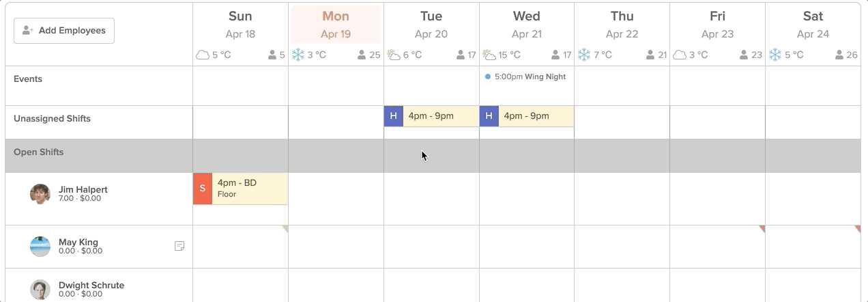The height and width of the screenshot is (302, 868).
Task: Click the red corner marker on May King's Saturday
Action: point(857,229)
